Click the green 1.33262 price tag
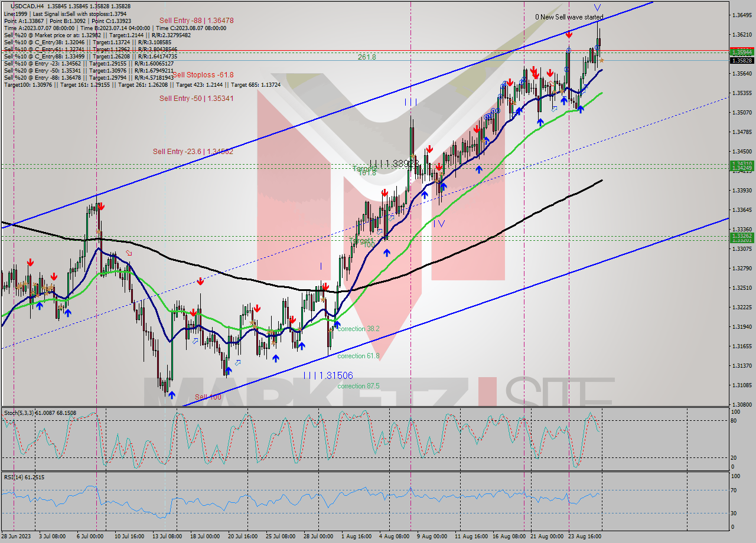The image size is (756, 543). (741, 235)
